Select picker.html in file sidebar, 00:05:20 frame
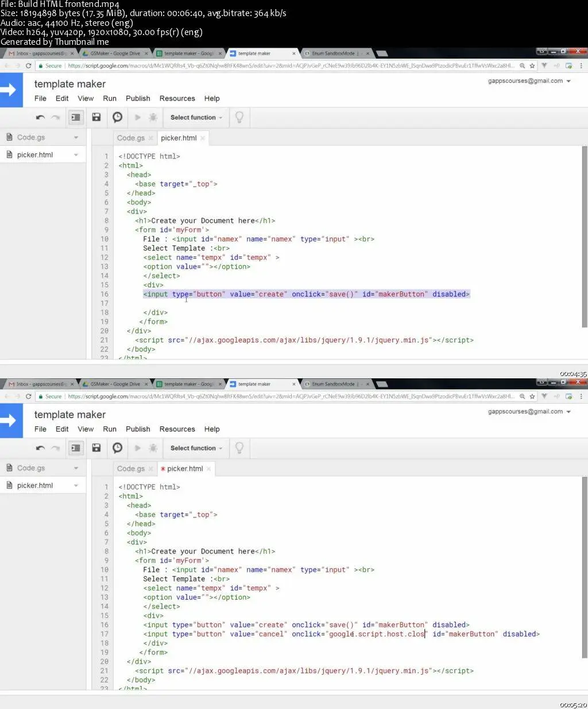Image resolution: width=588 pixels, height=709 pixels. [35, 485]
